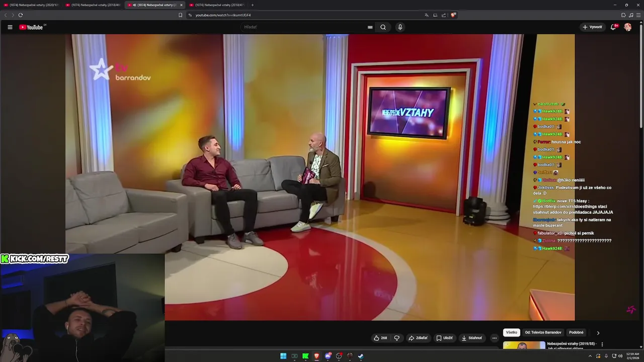Bookmark this page with the bookmark icon

[180, 15]
